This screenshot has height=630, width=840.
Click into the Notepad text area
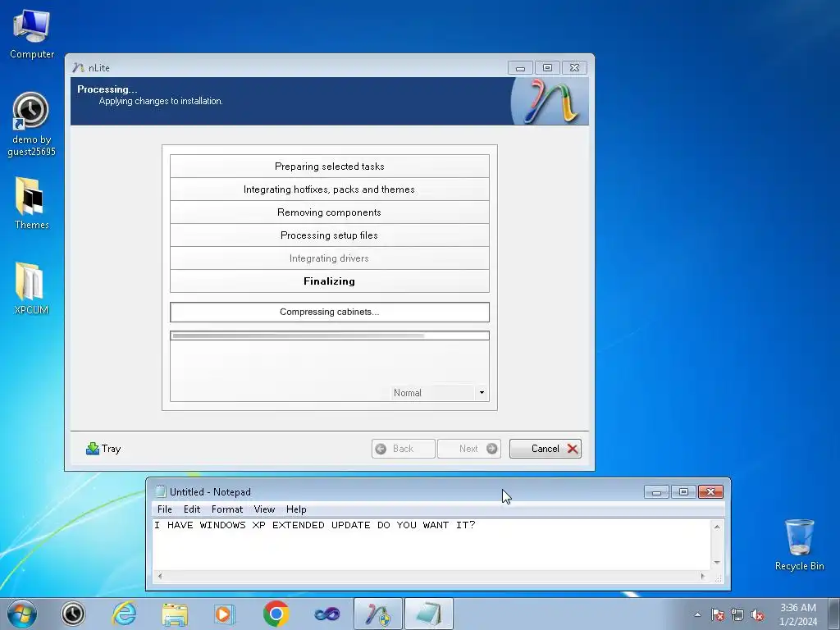coord(431,545)
